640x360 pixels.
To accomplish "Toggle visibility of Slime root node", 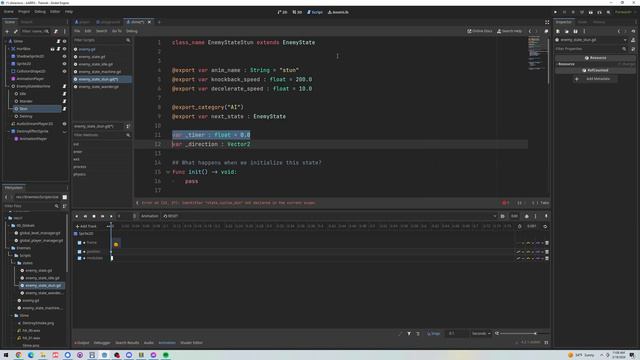I will pyautogui.click(x=64, y=41).
